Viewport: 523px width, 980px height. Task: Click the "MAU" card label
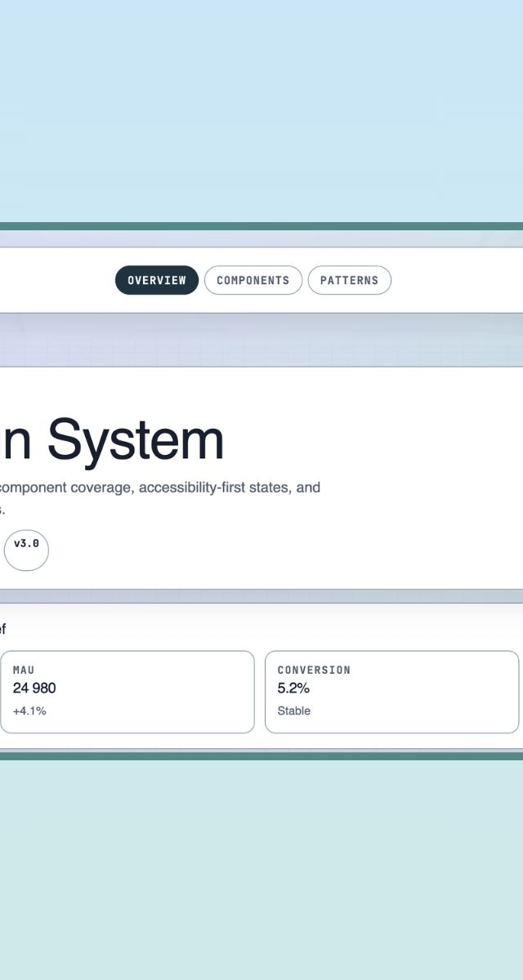pyautogui.click(x=24, y=670)
